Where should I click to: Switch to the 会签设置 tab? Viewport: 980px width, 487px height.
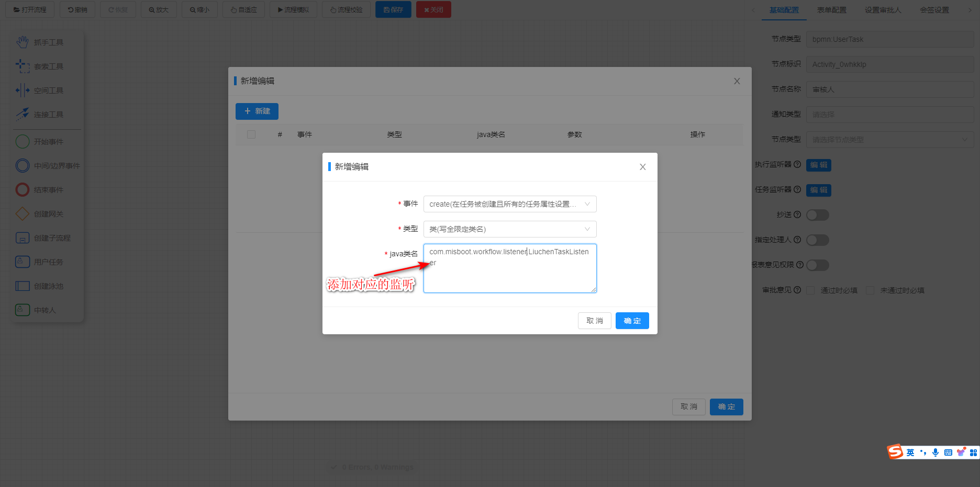[x=934, y=10]
